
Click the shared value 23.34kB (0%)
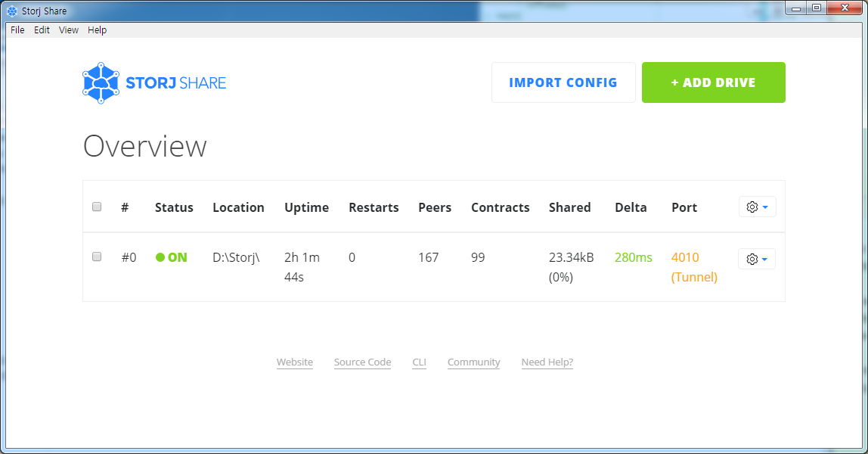[x=572, y=267]
